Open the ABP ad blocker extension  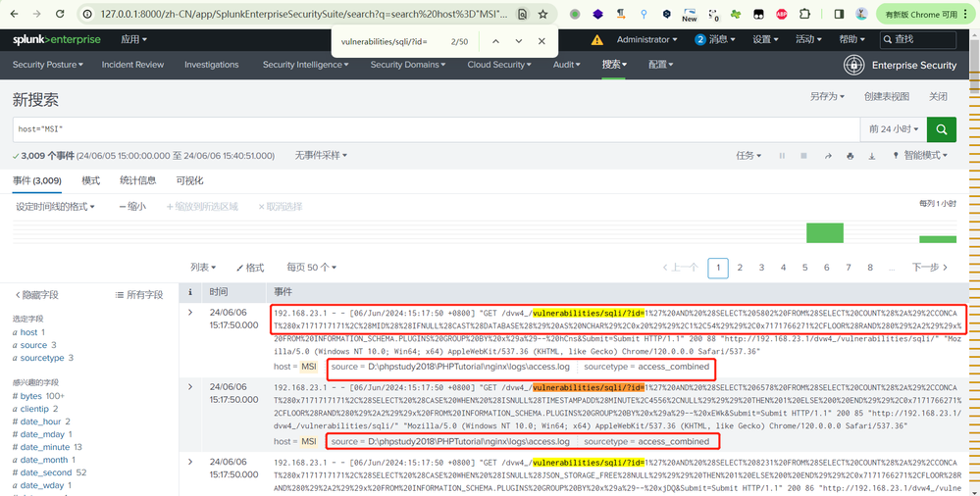[x=781, y=14]
